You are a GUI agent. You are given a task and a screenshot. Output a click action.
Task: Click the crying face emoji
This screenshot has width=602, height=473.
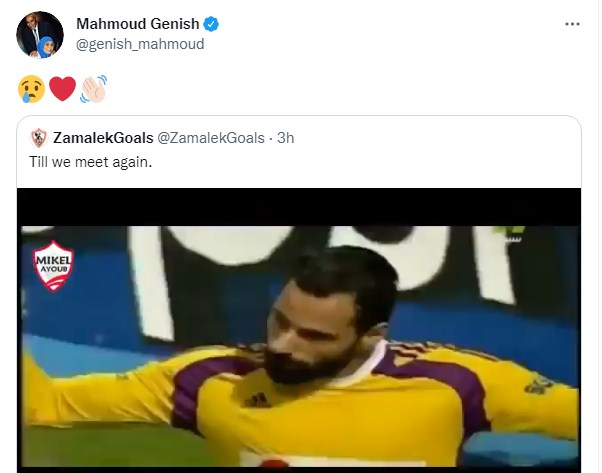pyautogui.click(x=29, y=89)
